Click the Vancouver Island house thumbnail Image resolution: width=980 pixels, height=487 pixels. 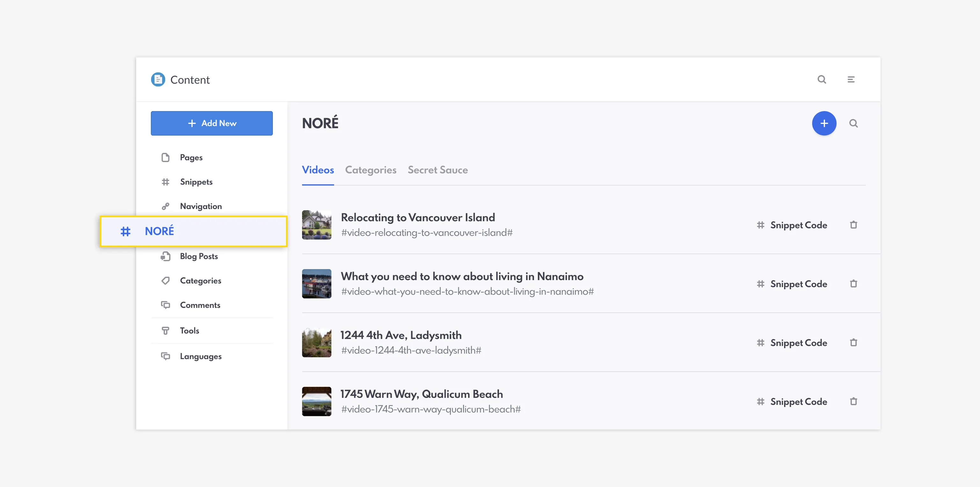click(x=317, y=225)
